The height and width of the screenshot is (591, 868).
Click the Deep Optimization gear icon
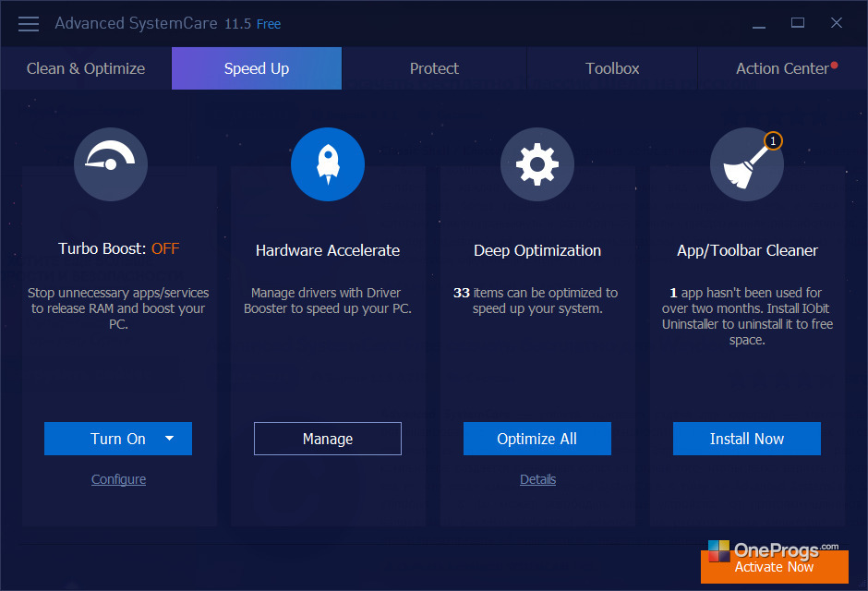tap(537, 164)
